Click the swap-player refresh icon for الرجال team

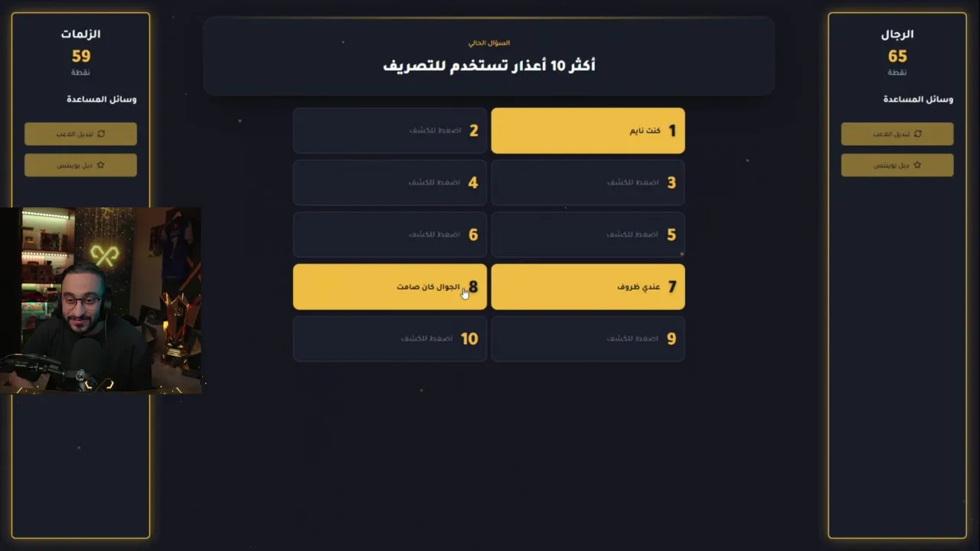[x=918, y=134]
